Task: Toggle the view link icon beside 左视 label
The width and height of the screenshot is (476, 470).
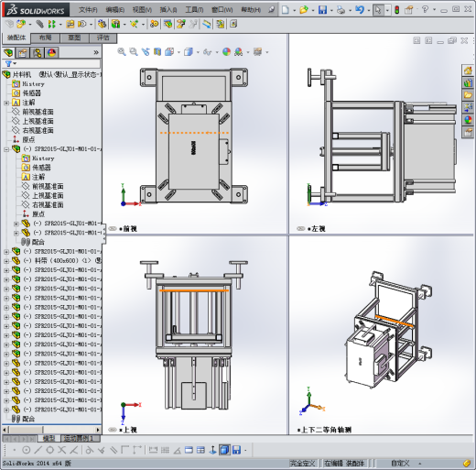Action: coord(301,228)
